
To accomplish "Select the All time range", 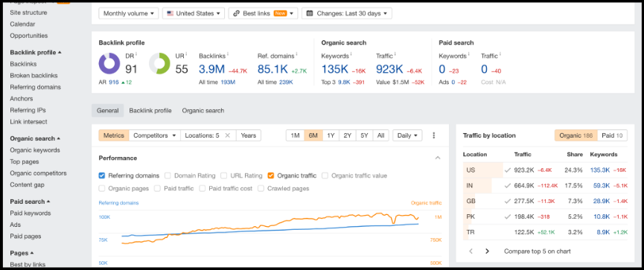I will pos(380,135).
